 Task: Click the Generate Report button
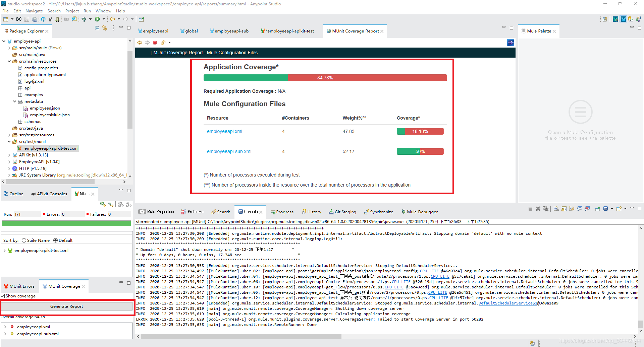tap(67, 306)
